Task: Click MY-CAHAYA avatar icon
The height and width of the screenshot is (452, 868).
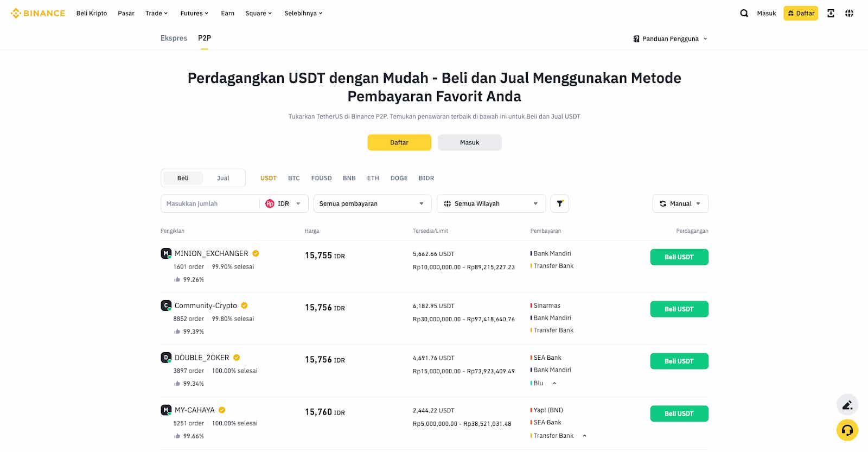Action: tap(166, 410)
